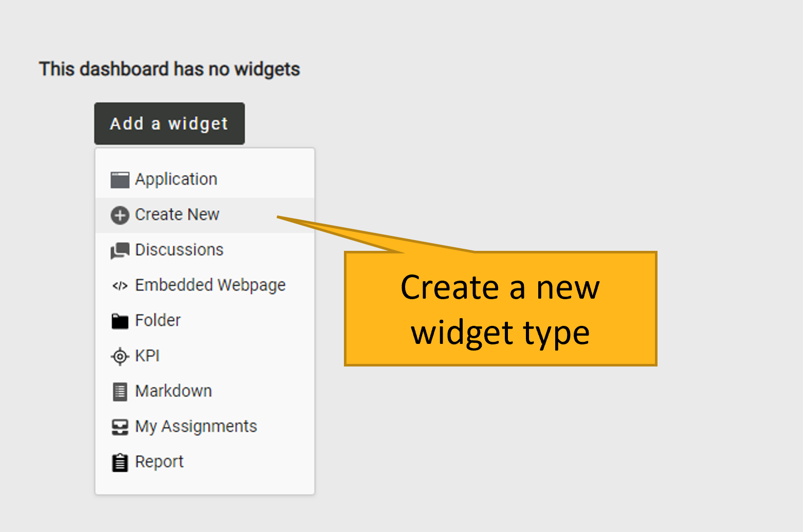The width and height of the screenshot is (803, 532).
Task: Click the My Assignments inbox icon
Action: click(120, 427)
